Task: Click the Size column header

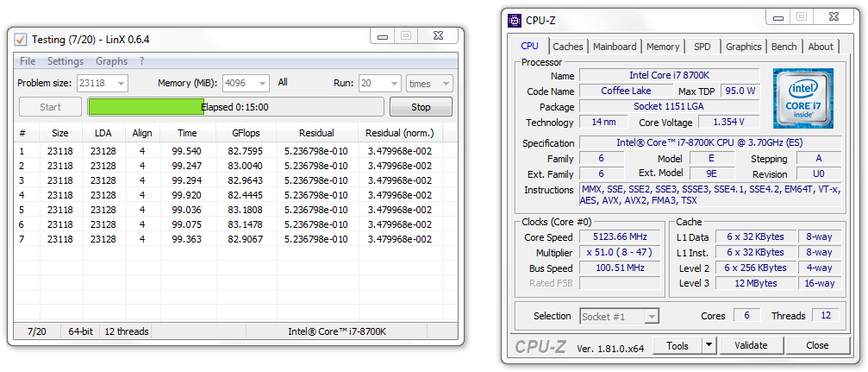Action: pos(60,133)
